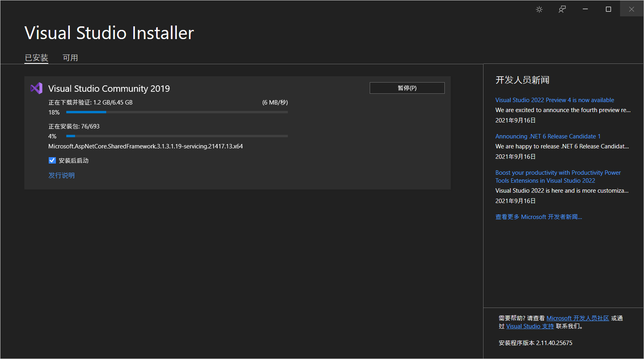Switch to the 已安装 tab

coord(36,58)
